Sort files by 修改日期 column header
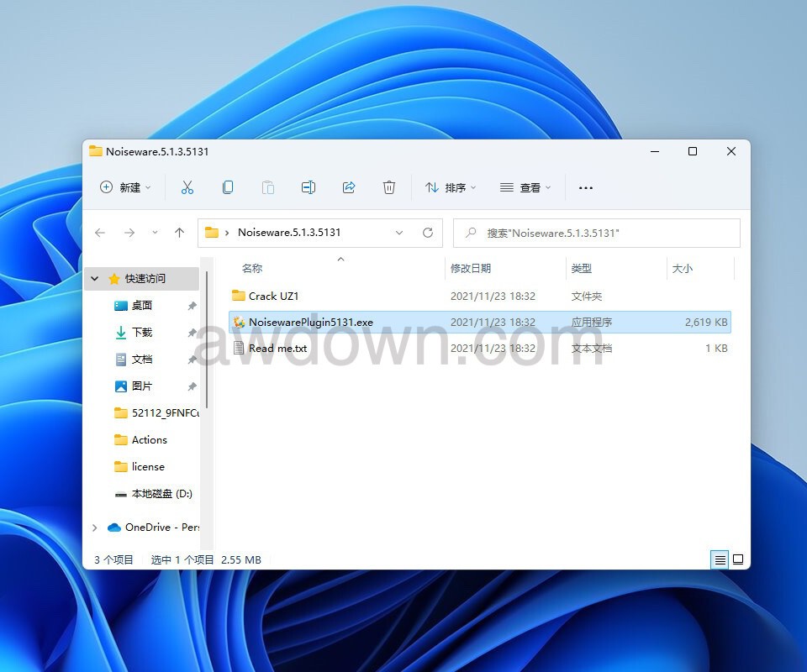807x672 pixels. click(x=471, y=269)
